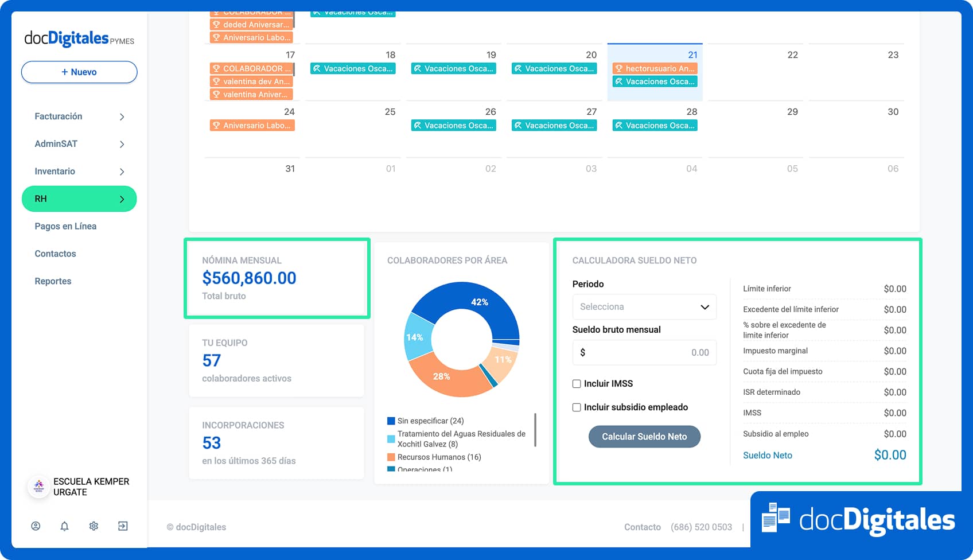Image resolution: width=973 pixels, height=560 pixels.
Task: Click the 53 incorporaciones figure
Action: (x=211, y=443)
